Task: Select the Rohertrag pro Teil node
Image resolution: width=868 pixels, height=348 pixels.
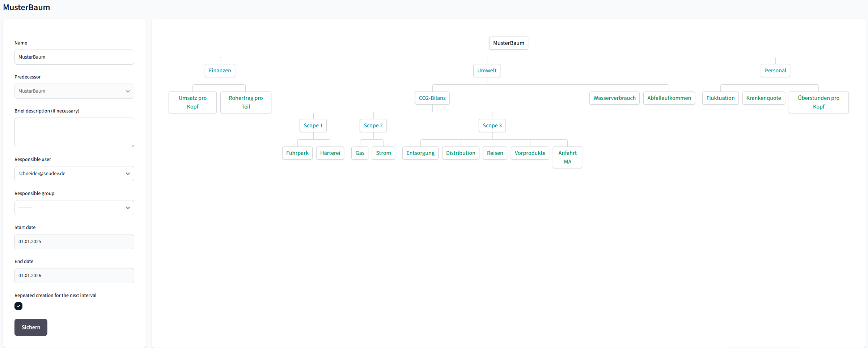Action: coord(246,102)
